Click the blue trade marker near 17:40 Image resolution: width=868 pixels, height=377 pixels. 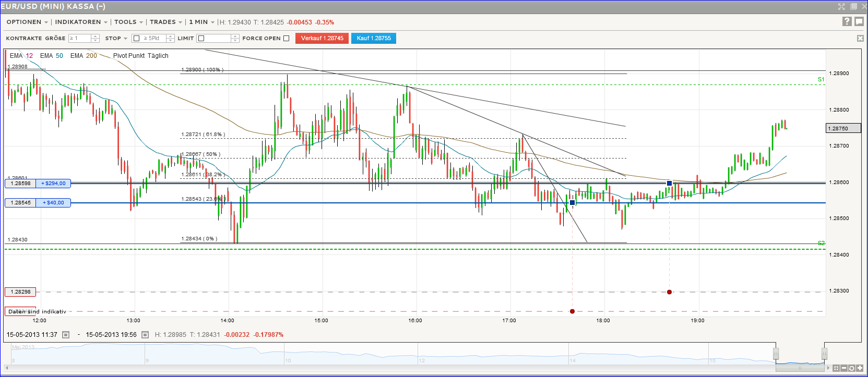pyautogui.click(x=572, y=202)
